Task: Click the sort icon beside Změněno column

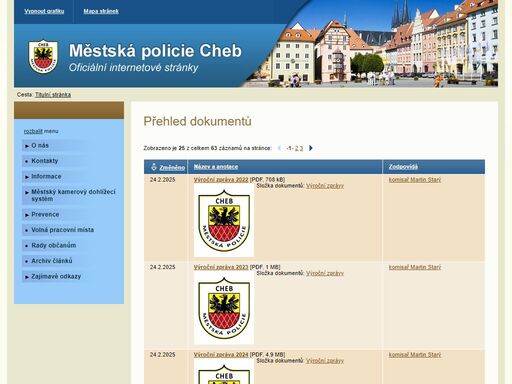Action: [x=154, y=167]
